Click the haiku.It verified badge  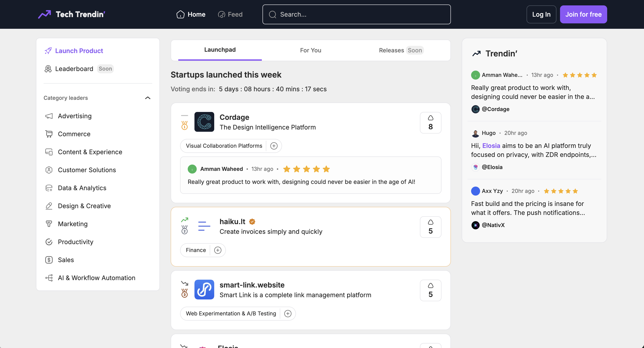(252, 222)
